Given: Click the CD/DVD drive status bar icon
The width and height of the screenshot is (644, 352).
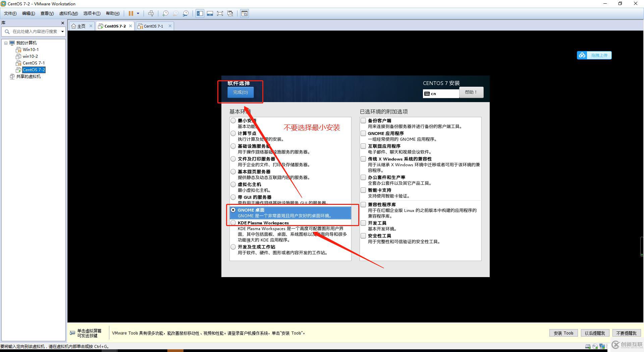Looking at the screenshot, I should point(595,346).
